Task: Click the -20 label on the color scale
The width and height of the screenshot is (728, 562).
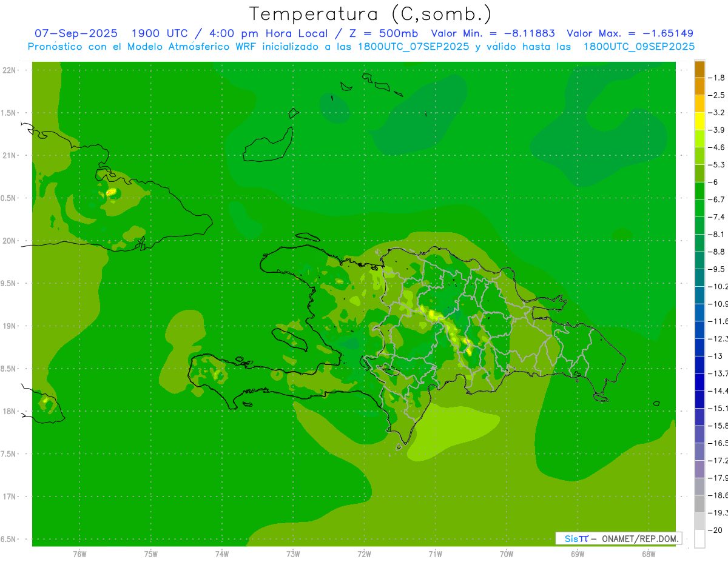Action: click(717, 530)
